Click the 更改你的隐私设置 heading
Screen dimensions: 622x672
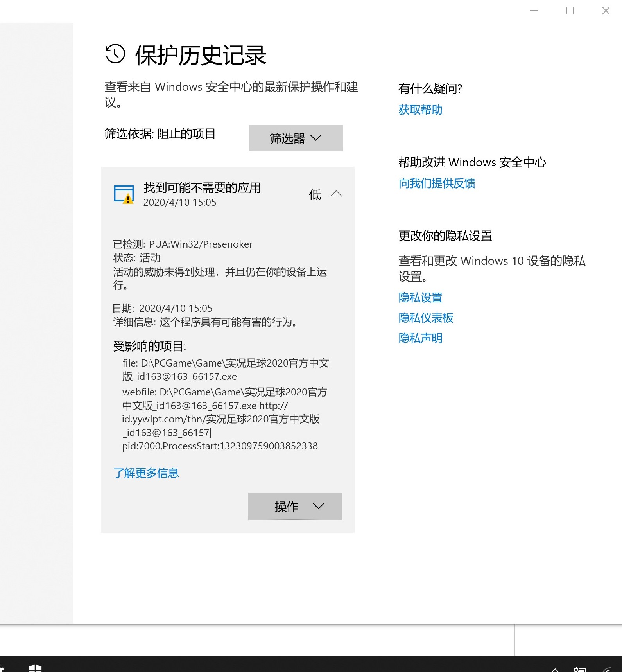[x=445, y=236]
